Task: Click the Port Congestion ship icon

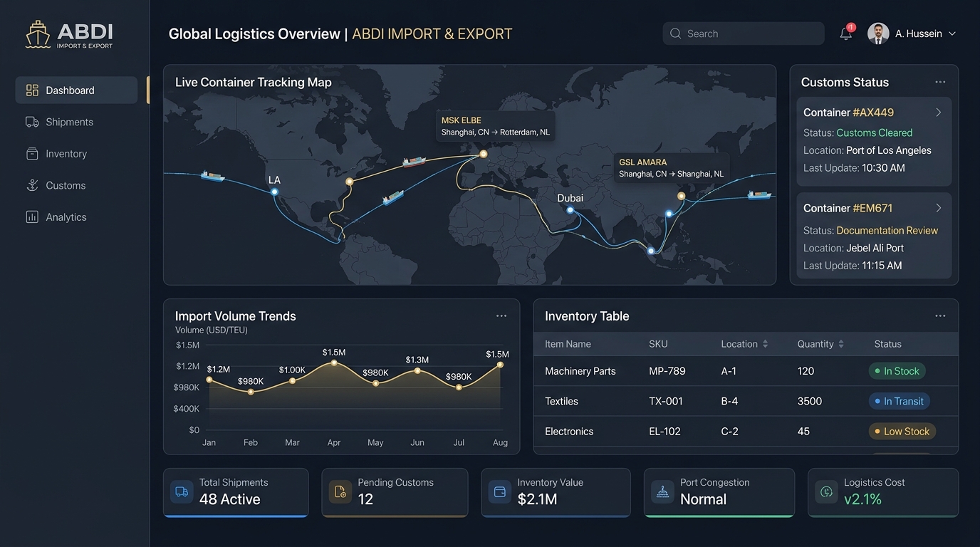Action: coord(662,491)
